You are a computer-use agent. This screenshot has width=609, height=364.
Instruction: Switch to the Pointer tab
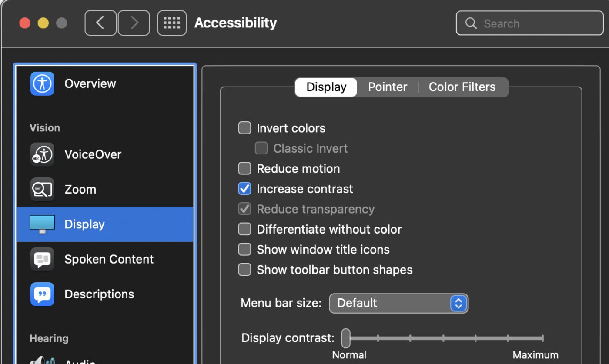[388, 87]
